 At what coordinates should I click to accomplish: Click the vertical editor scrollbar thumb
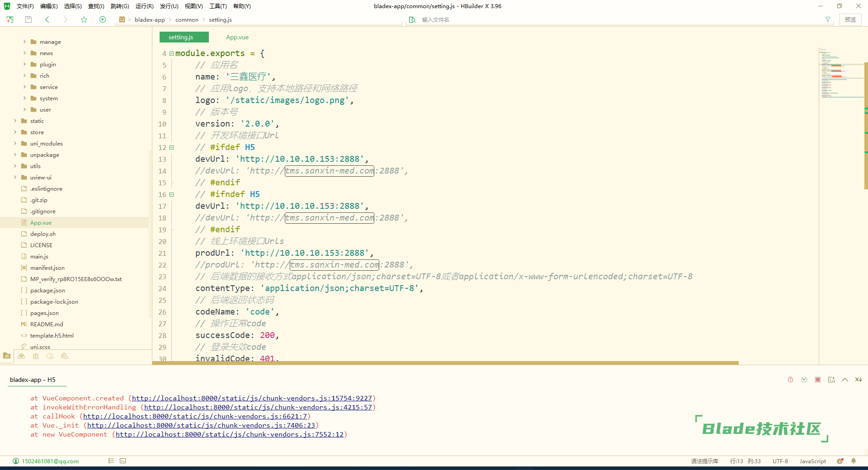click(866, 126)
